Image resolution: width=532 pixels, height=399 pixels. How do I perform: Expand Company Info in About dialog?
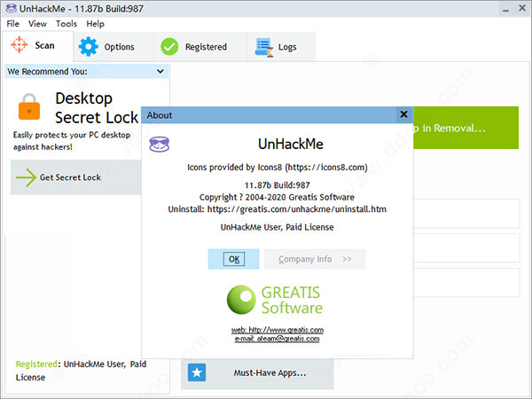click(x=315, y=259)
